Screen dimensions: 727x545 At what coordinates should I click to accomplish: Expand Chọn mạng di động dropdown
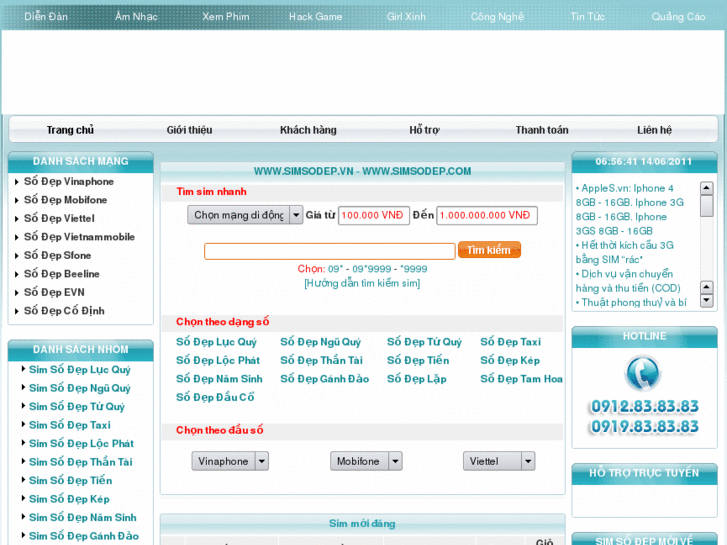coord(245,215)
